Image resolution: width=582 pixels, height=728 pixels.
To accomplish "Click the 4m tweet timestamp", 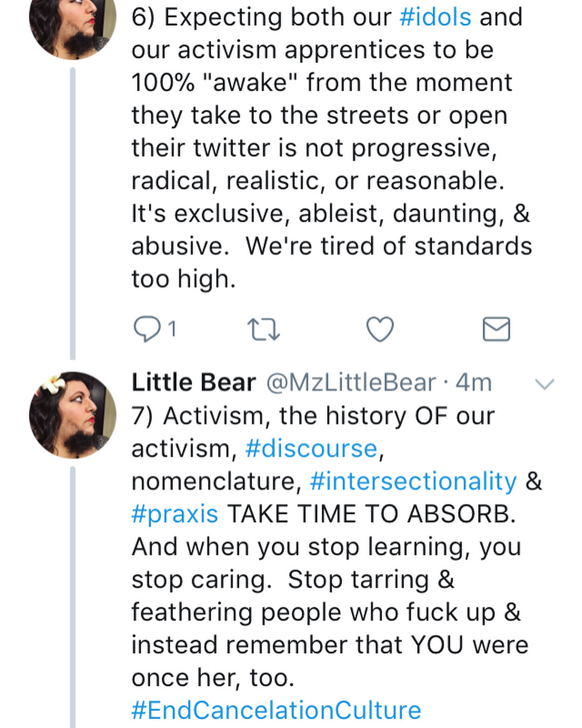I will click(474, 383).
